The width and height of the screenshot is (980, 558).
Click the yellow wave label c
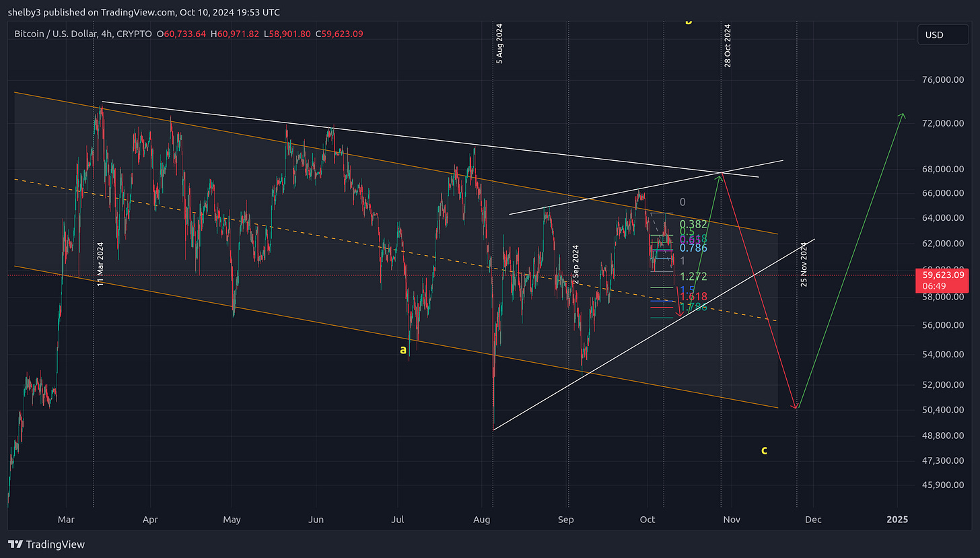pos(764,450)
